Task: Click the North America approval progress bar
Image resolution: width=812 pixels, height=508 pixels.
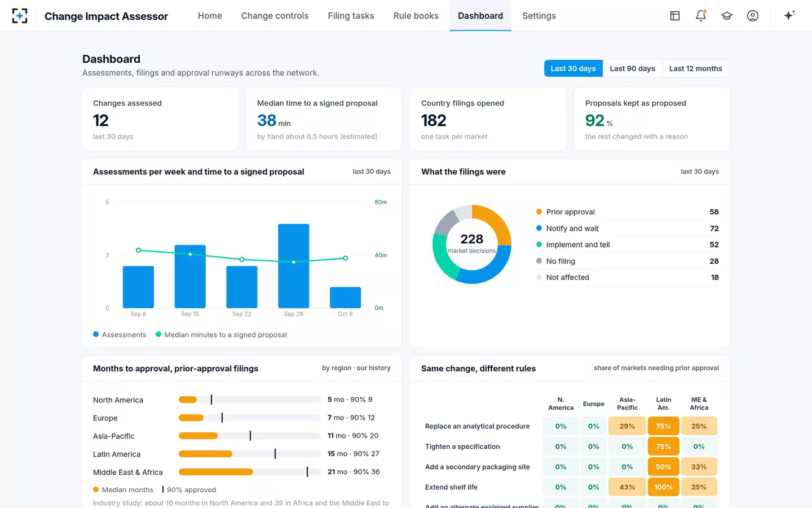Action: click(250, 400)
